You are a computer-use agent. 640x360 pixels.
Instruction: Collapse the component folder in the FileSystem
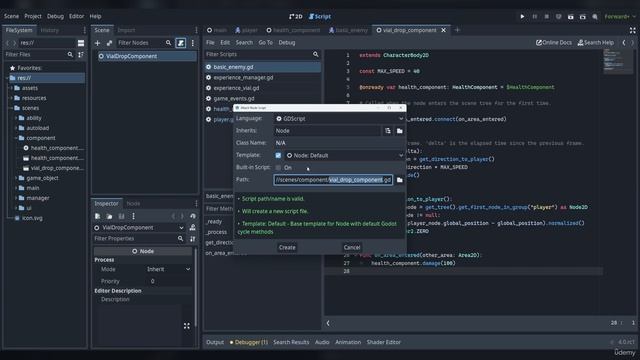(x=16, y=138)
